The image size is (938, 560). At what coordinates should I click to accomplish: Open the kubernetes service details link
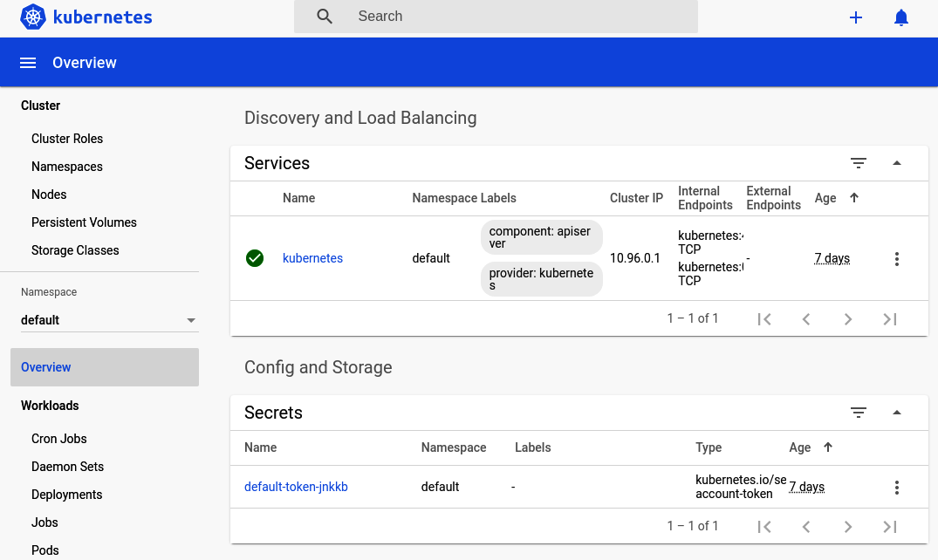[312, 258]
